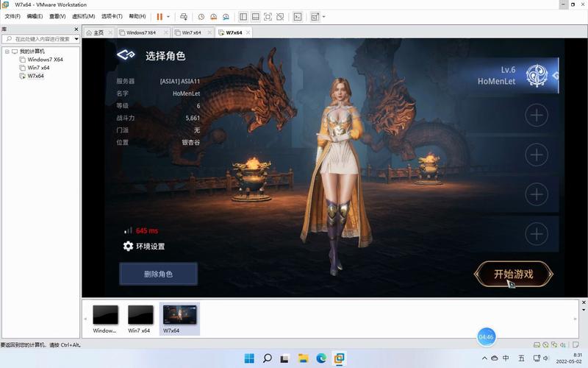Expand the display stretch options arrow
This screenshot has height=368, width=588.
click(x=323, y=17)
